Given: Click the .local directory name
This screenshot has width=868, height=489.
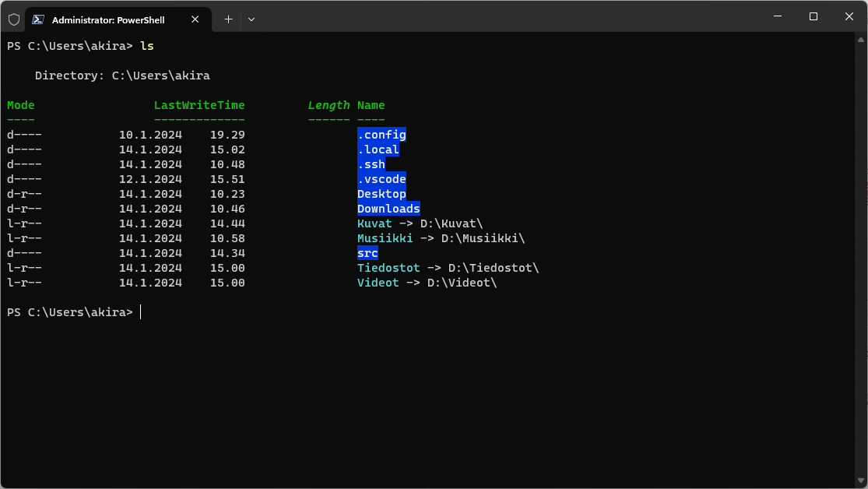Looking at the screenshot, I should [x=378, y=149].
